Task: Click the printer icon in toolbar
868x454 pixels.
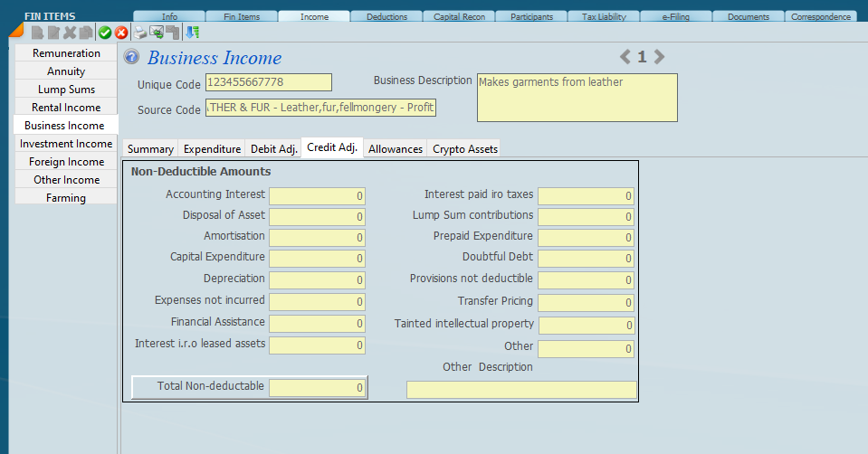Action: point(141,33)
